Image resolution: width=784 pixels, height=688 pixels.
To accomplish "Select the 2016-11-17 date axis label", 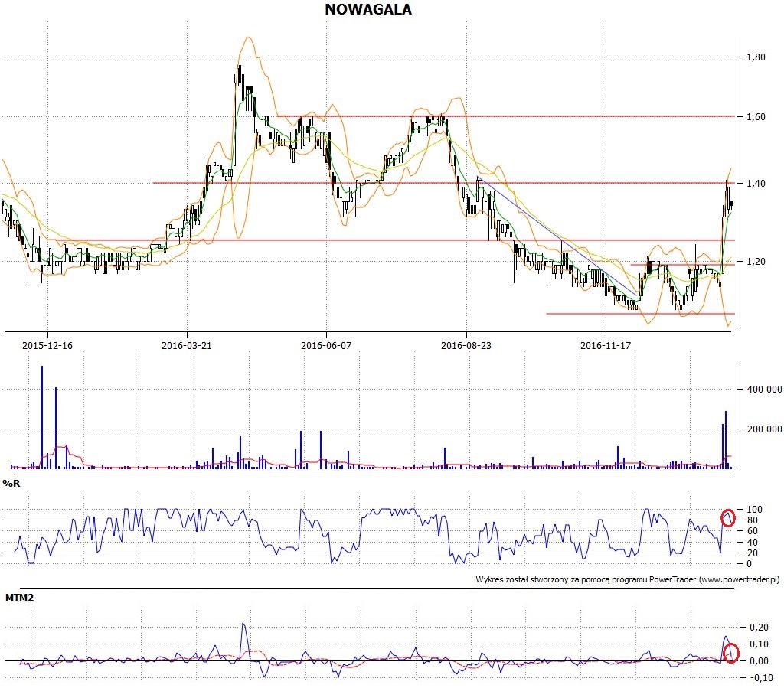I will [606, 345].
